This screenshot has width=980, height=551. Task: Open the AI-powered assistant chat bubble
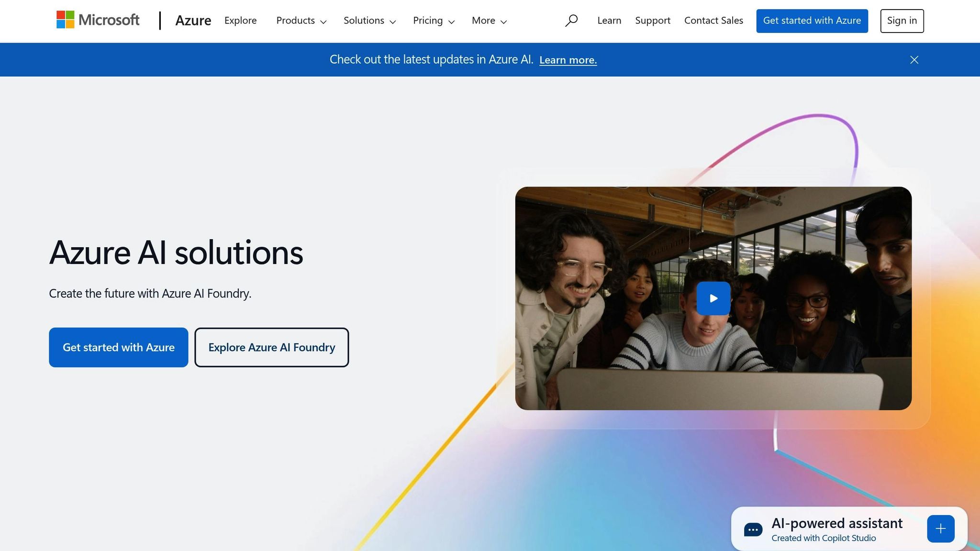coord(753,529)
